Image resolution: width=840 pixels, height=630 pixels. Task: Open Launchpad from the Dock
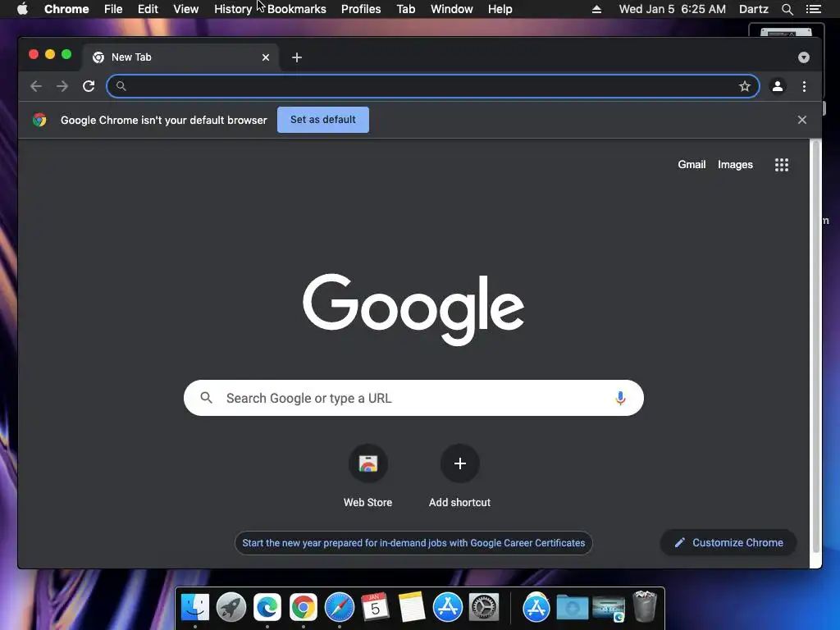coord(231,607)
